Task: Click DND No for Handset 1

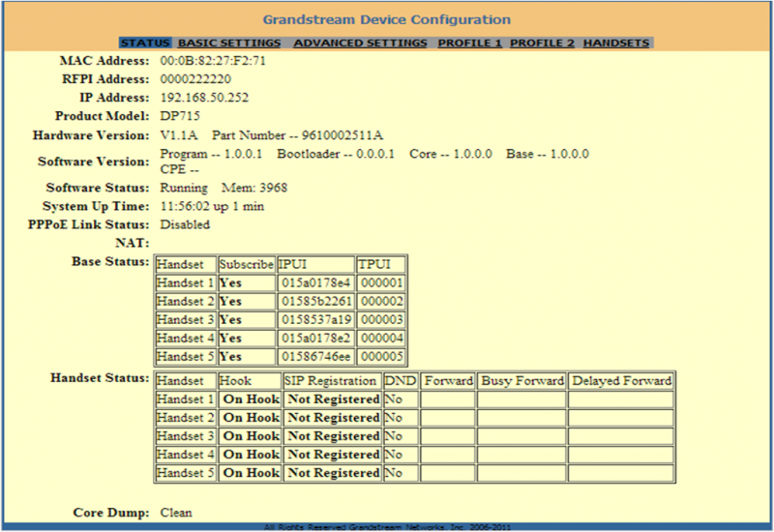Action: click(401, 399)
